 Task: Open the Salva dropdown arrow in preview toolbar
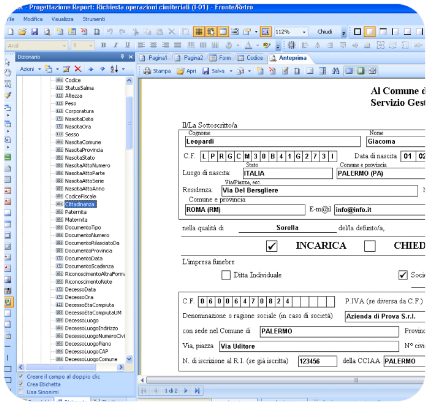tap(231, 71)
